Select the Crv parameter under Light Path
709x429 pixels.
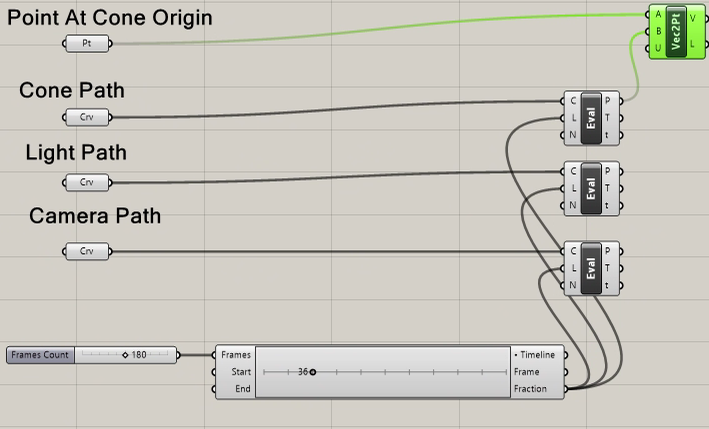point(86,182)
